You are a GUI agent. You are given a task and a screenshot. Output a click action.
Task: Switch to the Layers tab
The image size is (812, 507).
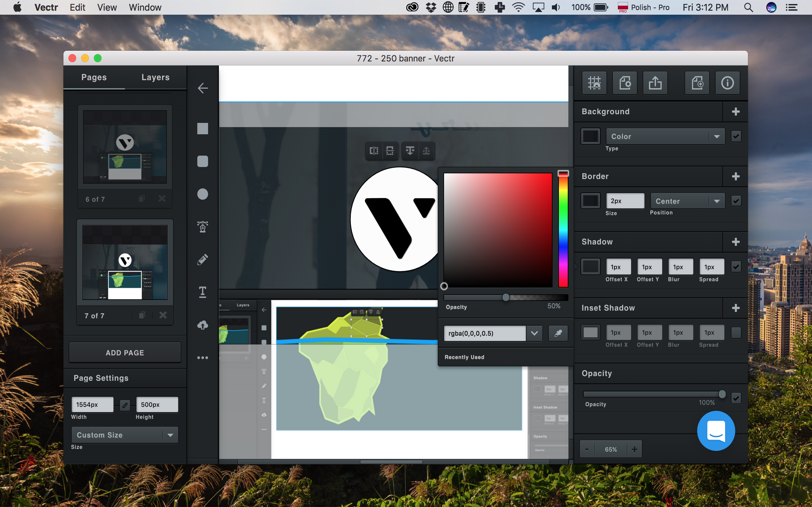click(x=155, y=76)
